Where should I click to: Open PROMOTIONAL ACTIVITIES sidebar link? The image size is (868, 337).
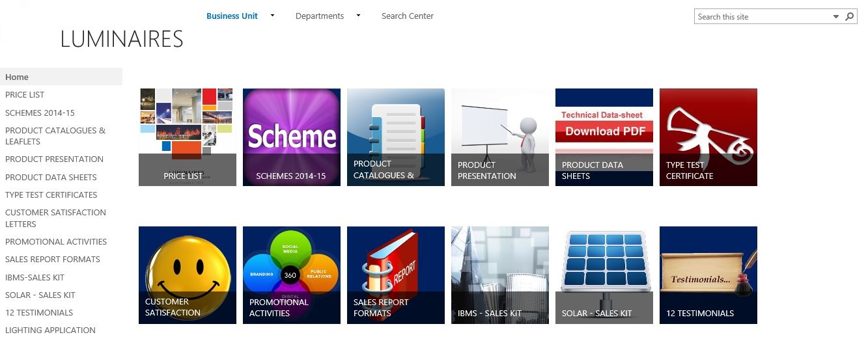(x=56, y=242)
